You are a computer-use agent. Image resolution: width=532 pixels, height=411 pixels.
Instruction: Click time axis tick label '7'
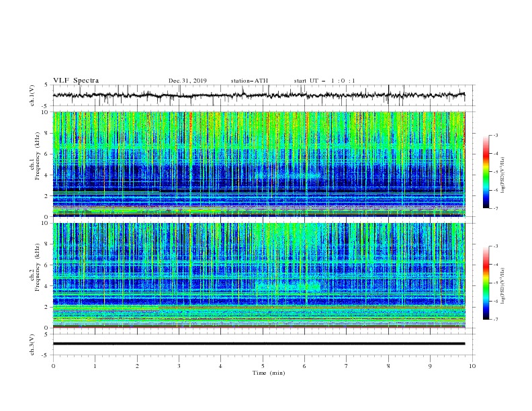pyautogui.click(x=347, y=366)
